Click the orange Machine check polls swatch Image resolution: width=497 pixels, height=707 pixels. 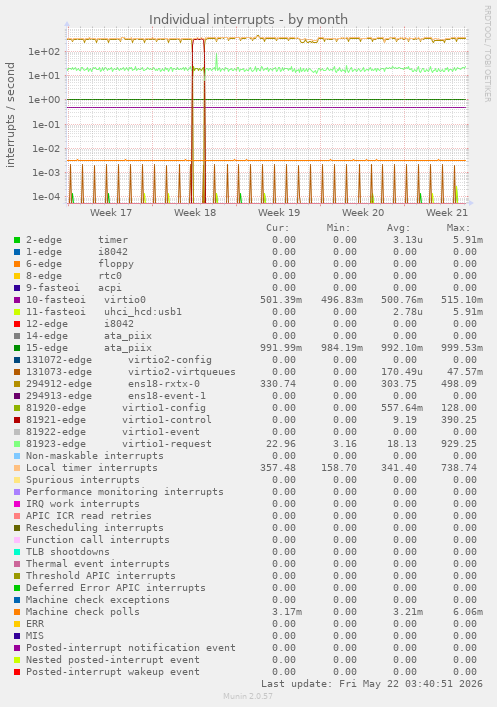pyautogui.click(x=17, y=612)
